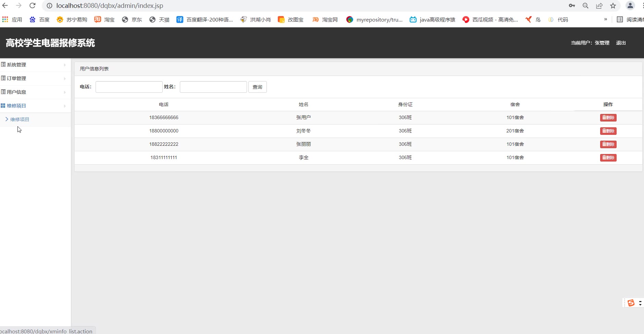Open the myrepository bookmark
644x334 pixels.
point(374,20)
